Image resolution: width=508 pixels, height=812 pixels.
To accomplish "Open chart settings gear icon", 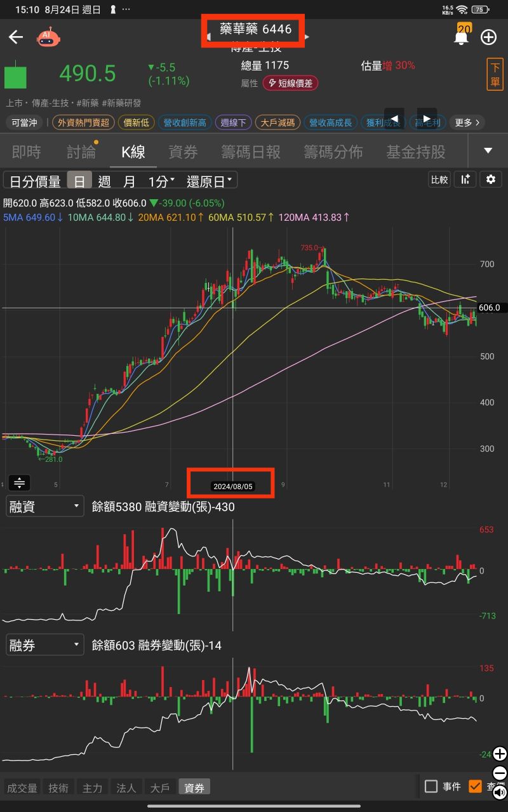I will click(x=490, y=180).
